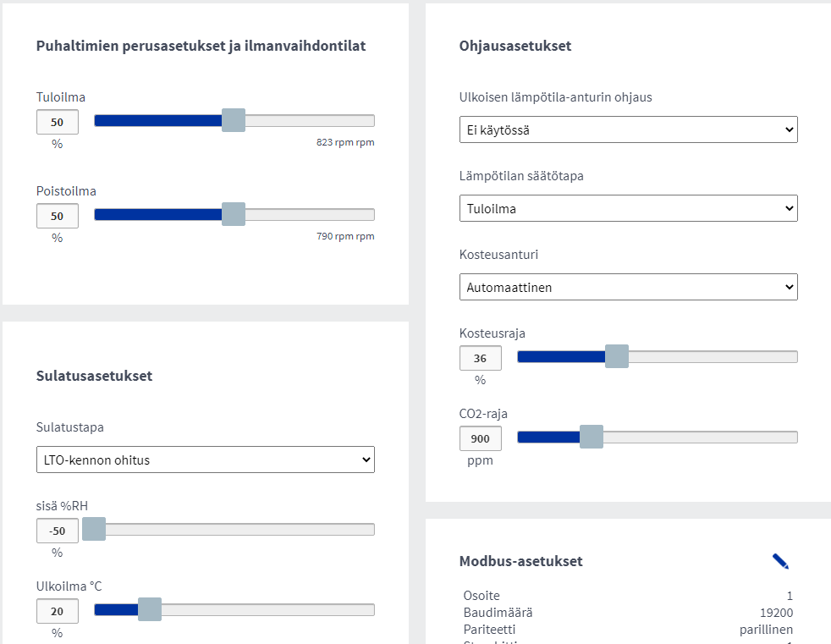Grab the Kosteusraja slider handle
The height and width of the screenshot is (644, 831).
pos(617,356)
